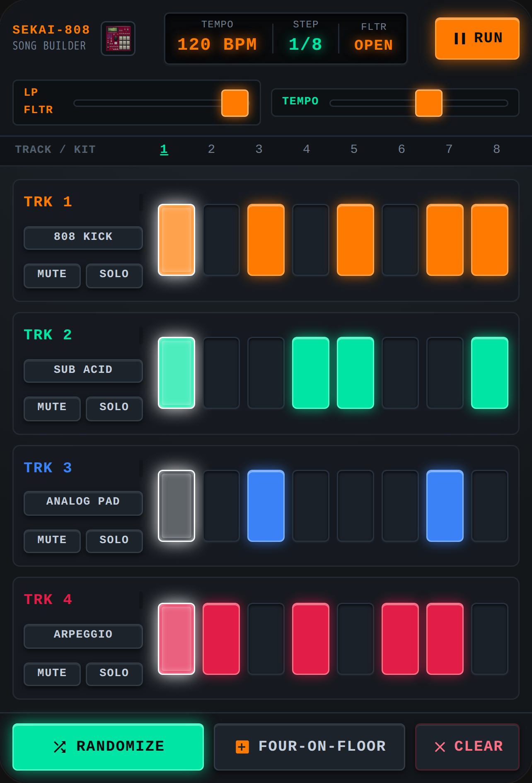This screenshot has width=532, height=783.
Task: Enable TRK 1 step 4 pad
Action: tap(311, 240)
